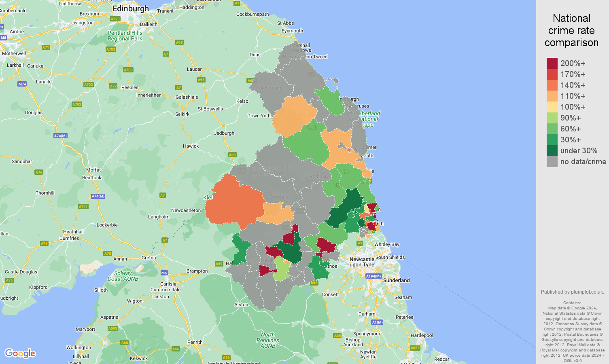Click the Solway Coast AONB label
Screen dimensions: 609x364
(123, 276)
